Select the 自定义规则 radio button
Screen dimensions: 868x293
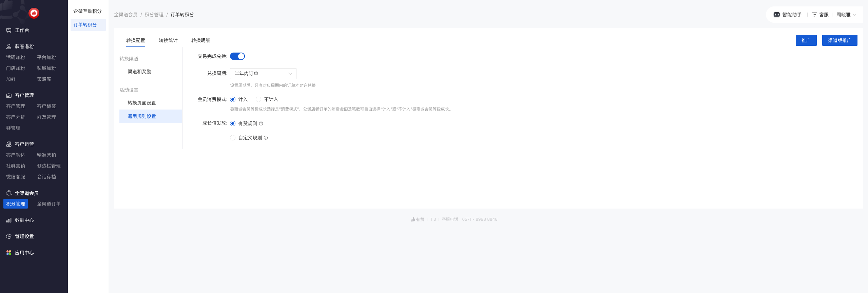click(233, 138)
